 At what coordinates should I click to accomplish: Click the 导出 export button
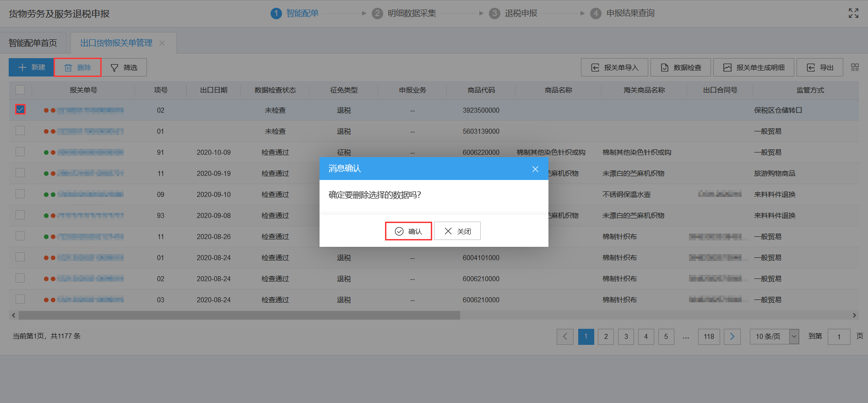coord(820,67)
